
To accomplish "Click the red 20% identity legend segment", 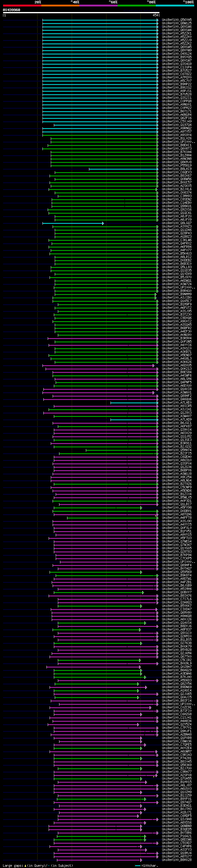I will click(22, 6).
